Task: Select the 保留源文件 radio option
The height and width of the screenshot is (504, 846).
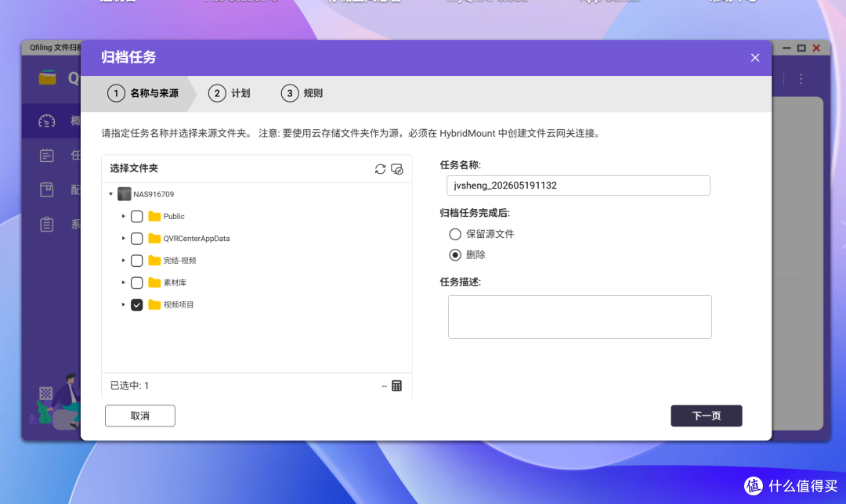Action: [455, 234]
